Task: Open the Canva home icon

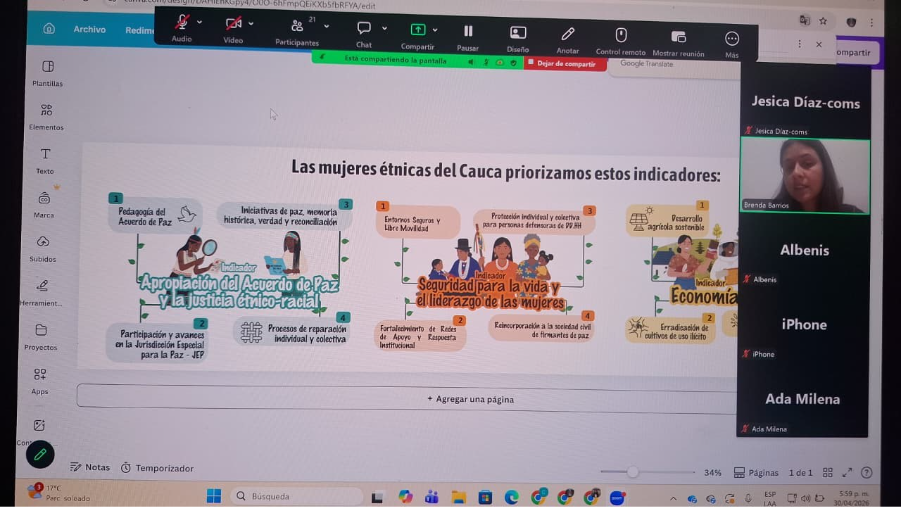Action: coord(49,28)
